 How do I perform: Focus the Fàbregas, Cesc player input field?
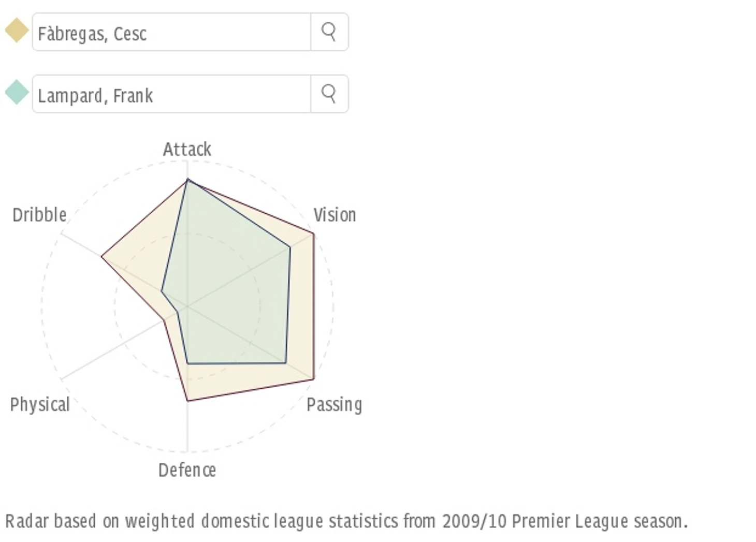click(x=171, y=32)
